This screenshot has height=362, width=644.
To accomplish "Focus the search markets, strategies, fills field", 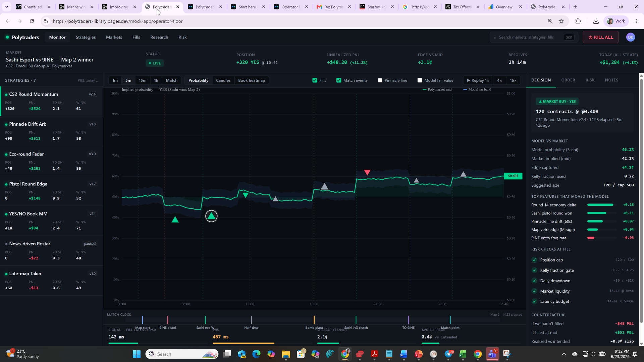I will pos(534,37).
